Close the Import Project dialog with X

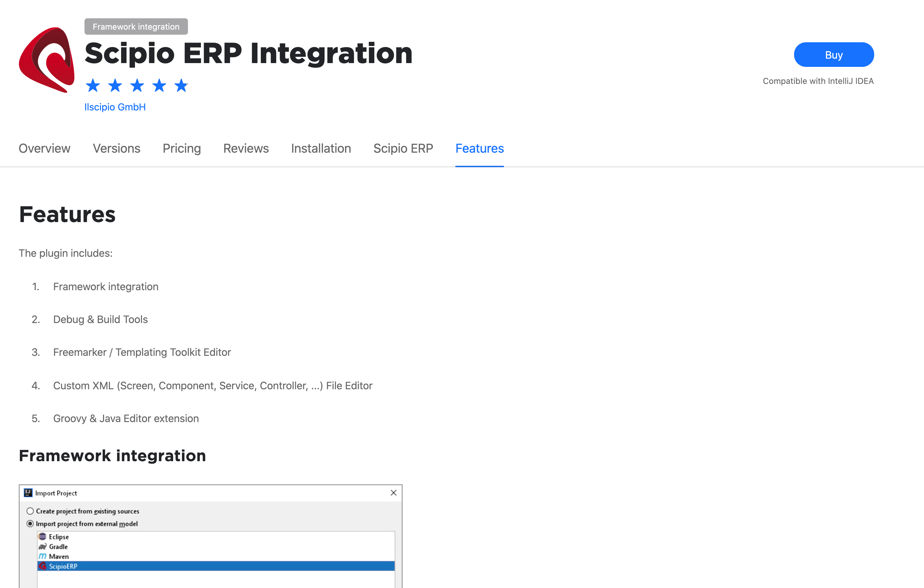click(393, 493)
